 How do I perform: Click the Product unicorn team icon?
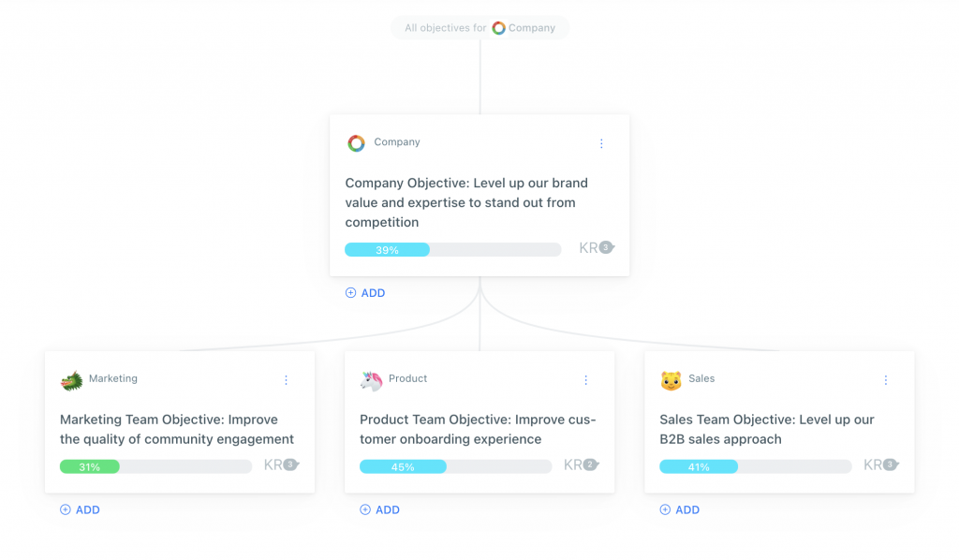tap(371, 380)
